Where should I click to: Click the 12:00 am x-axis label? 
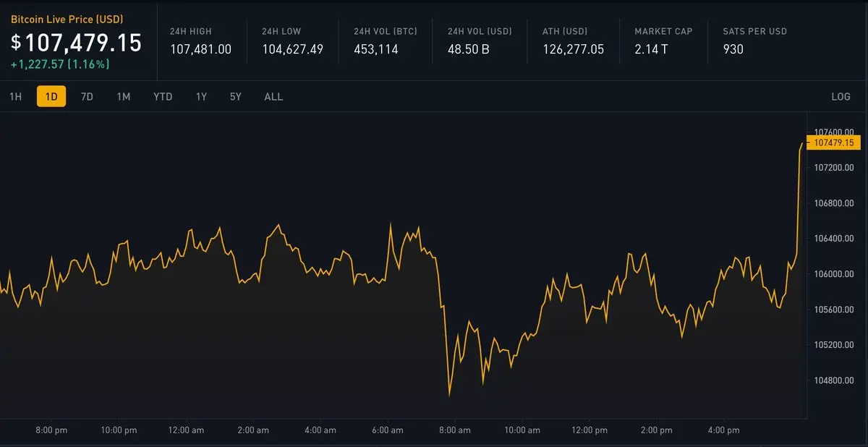[x=186, y=430]
